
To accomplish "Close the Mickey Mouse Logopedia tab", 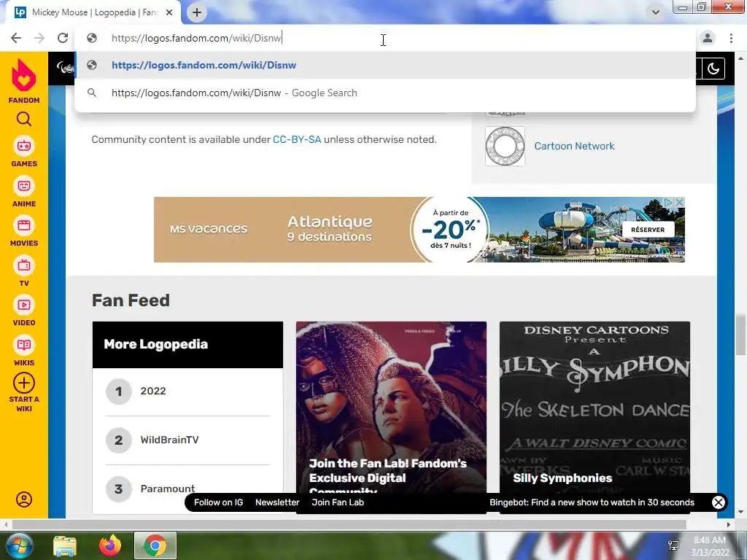I will (169, 13).
